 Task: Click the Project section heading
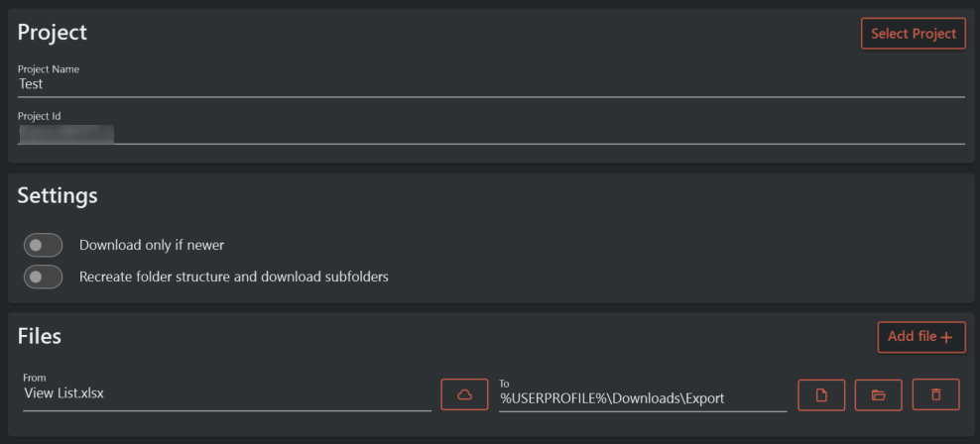(53, 32)
